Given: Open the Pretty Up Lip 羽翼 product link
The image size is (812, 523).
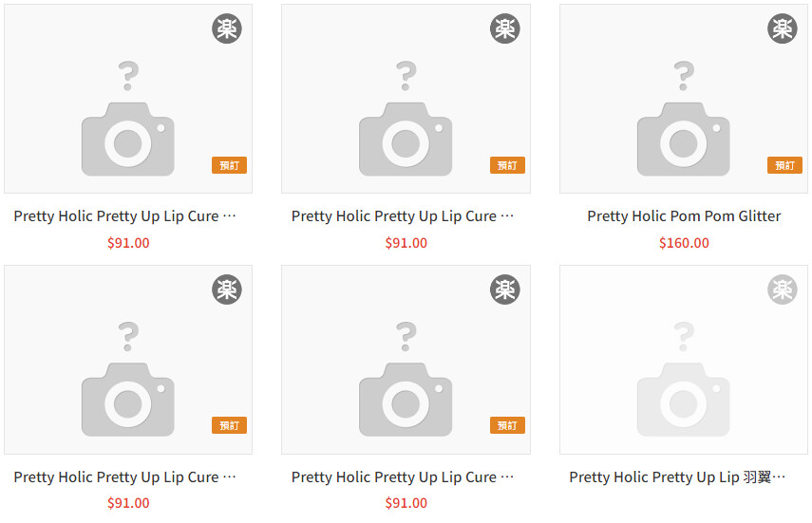Looking at the screenshot, I should pyautogui.click(x=677, y=477).
